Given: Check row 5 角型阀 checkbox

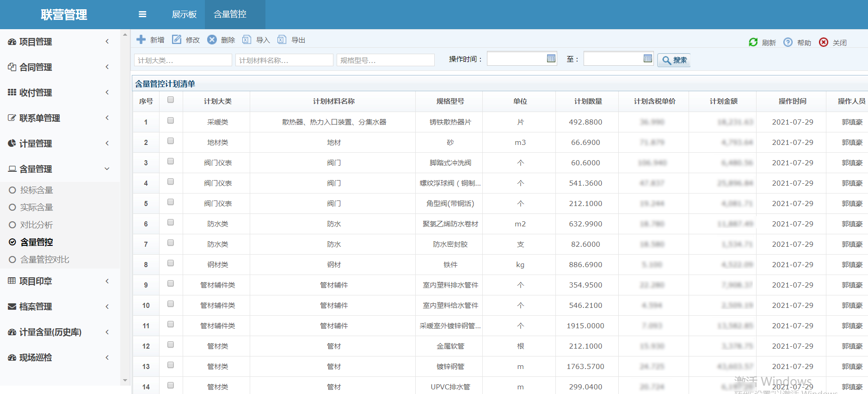Looking at the screenshot, I should click(171, 202).
